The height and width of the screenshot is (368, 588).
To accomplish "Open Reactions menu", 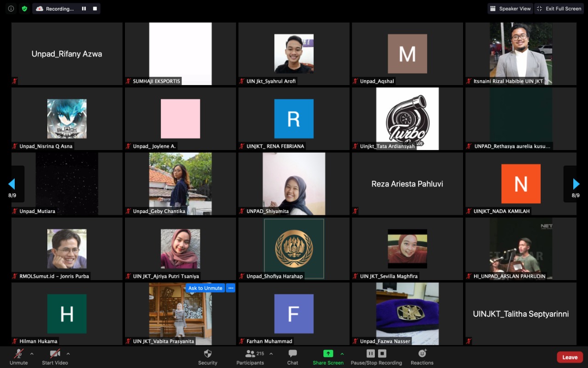I will pos(422,357).
